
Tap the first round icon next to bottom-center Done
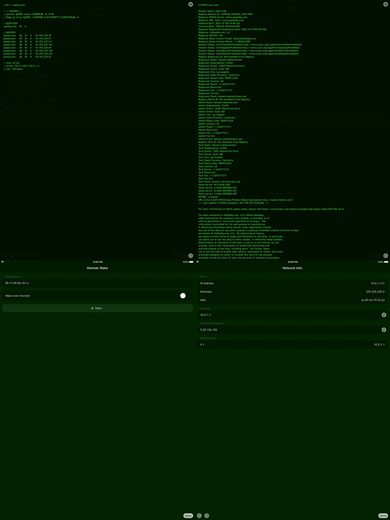tap(199, 516)
